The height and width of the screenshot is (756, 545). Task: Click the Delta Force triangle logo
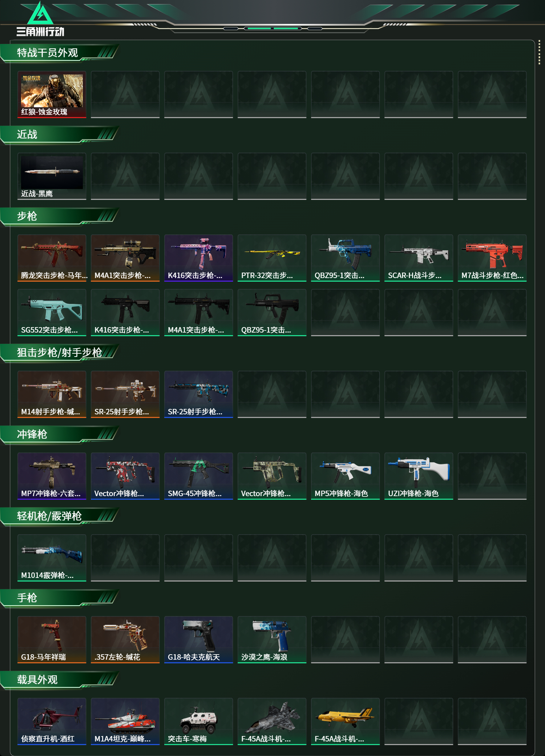click(40, 13)
